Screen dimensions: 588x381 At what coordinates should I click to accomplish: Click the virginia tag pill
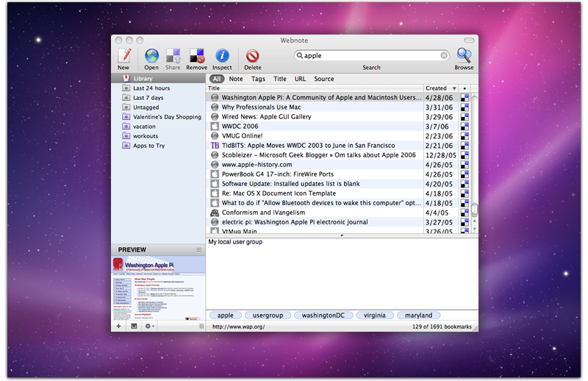(x=375, y=316)
